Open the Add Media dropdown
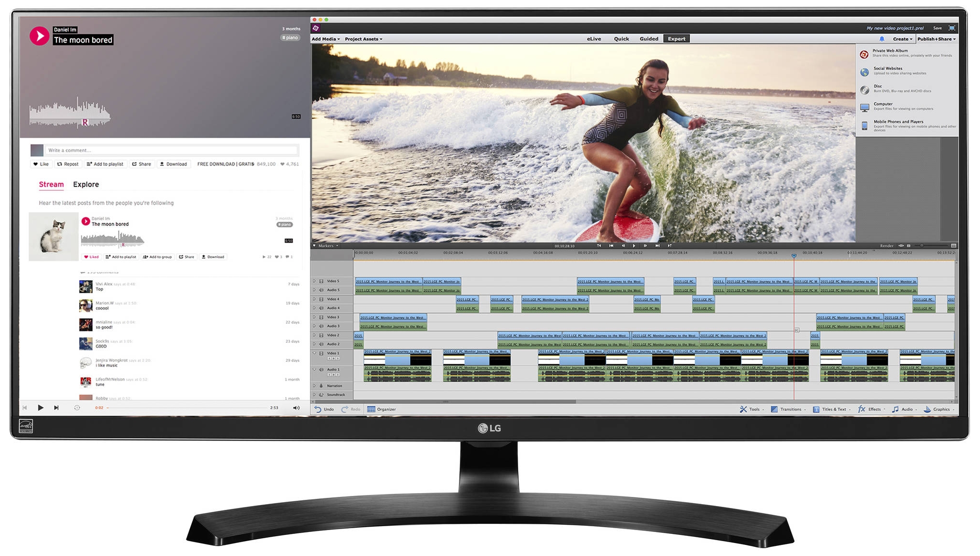The image size is (980, 556). tap(325, 39)
